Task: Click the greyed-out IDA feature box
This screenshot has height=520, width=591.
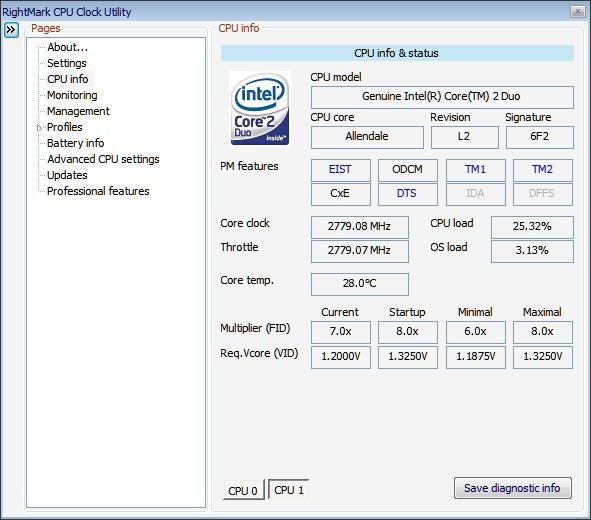Action: 476,194
